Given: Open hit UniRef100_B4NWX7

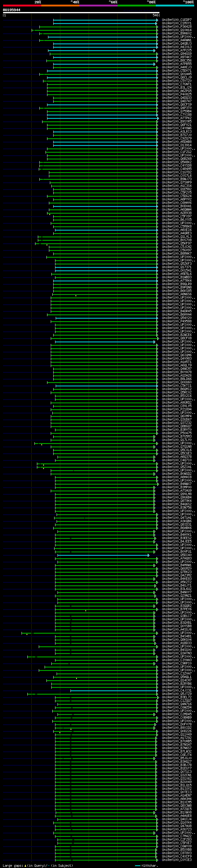Looking at the screenshot, I should pyautogui.click(x=176, y=484).
